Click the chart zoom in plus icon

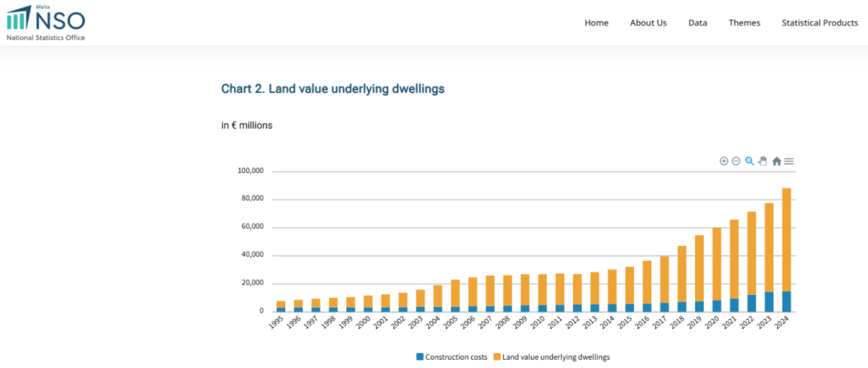tap(723, 162)
